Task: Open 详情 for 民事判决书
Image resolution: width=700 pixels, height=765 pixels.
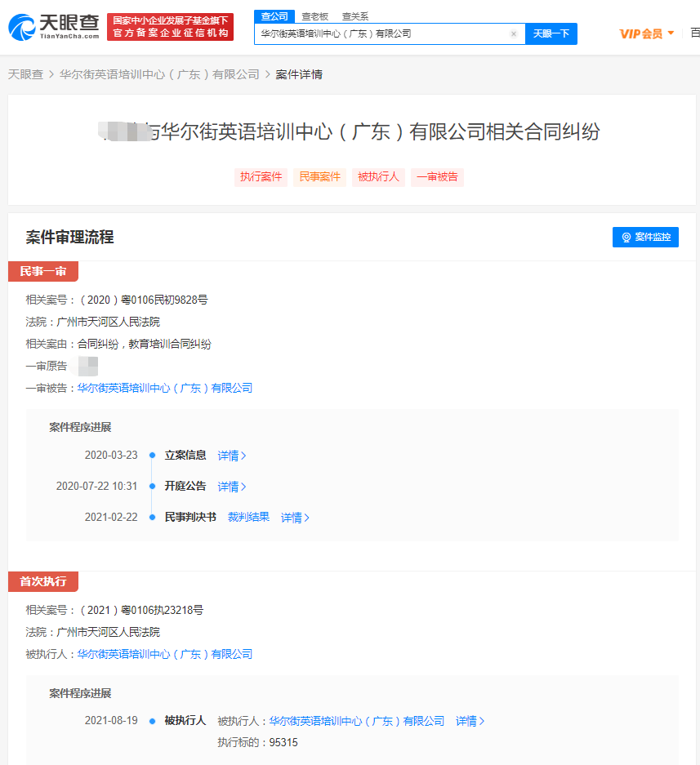Action: click(x=296, y=518)
